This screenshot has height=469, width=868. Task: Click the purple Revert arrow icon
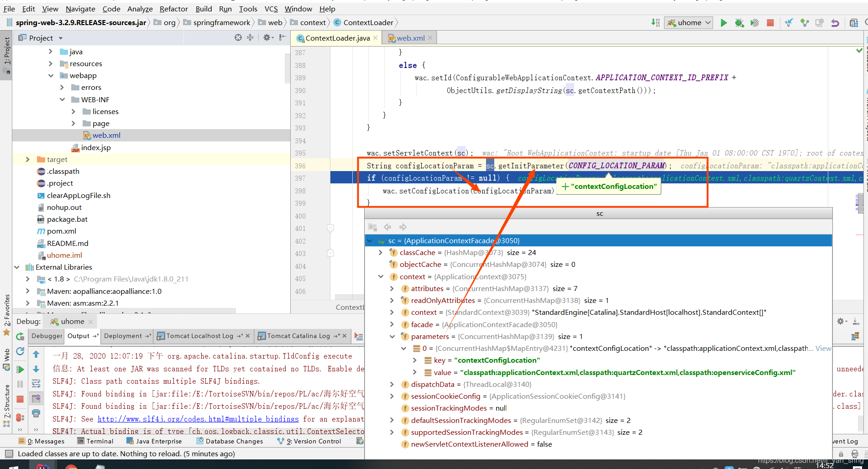point(835,23)
